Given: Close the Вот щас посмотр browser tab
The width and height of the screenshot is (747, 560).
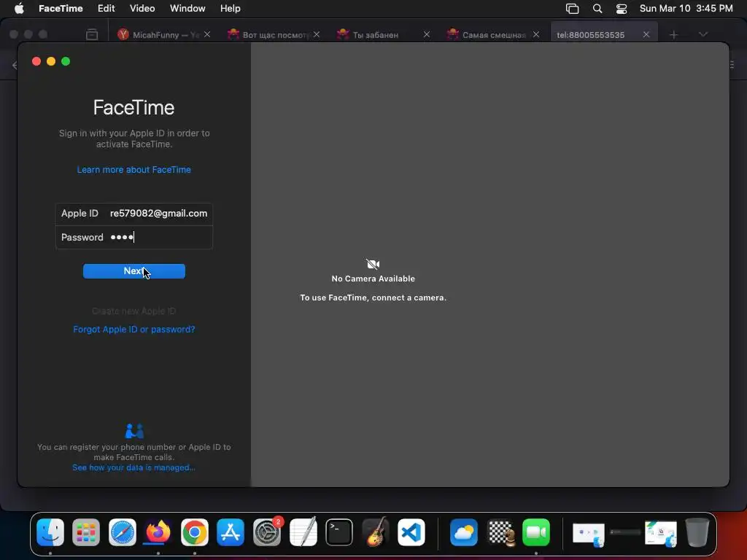Looking at the screenshot, I should pyautogui.click(x=317, y=34).
